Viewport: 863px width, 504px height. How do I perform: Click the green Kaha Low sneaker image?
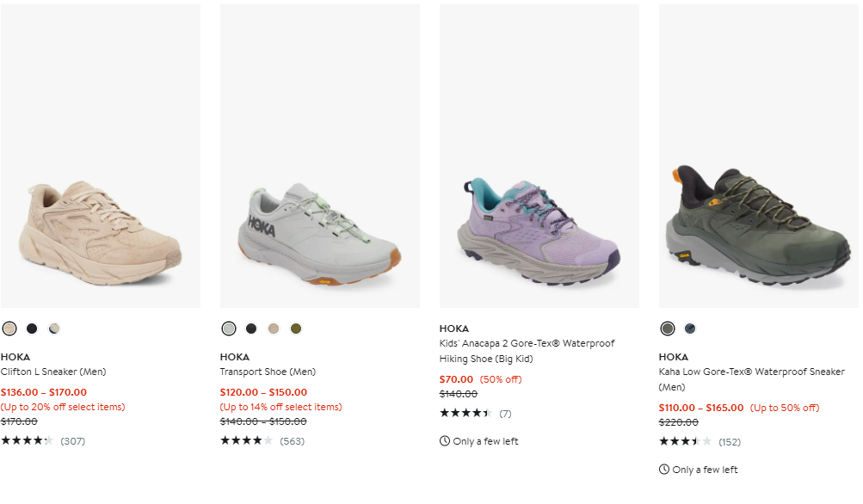pos(759,224)
